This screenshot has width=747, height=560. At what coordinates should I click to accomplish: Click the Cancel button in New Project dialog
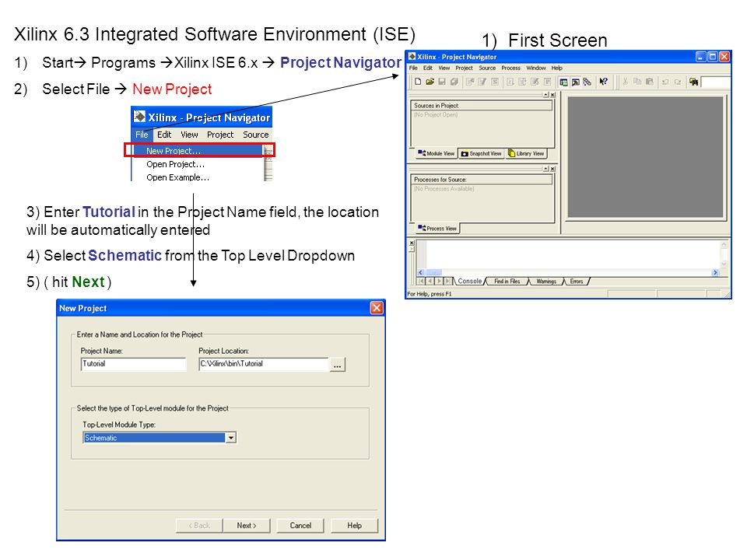300,526
